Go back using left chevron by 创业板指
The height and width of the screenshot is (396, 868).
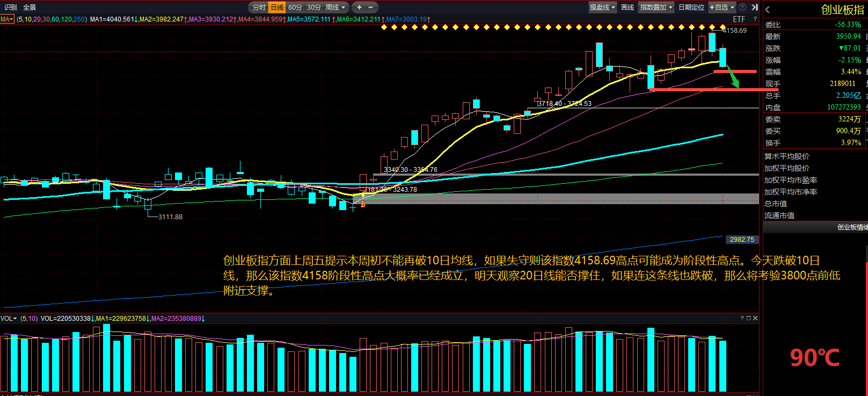768,10
